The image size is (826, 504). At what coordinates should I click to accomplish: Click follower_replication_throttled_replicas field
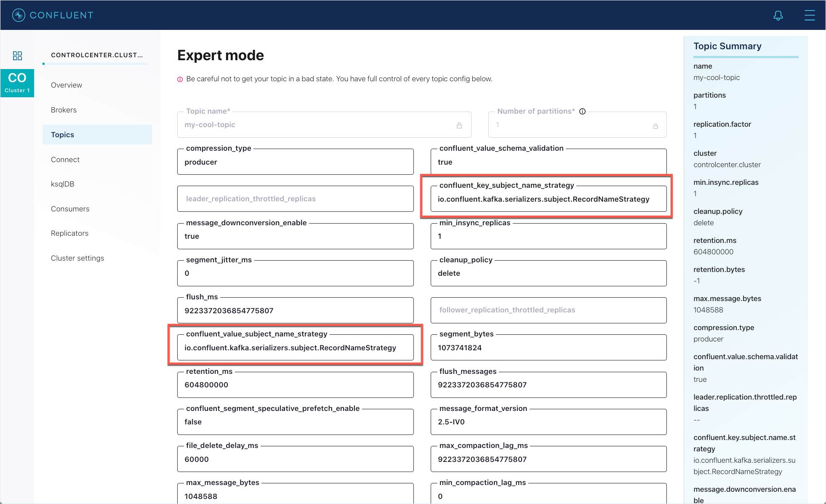pyautogui.click(x=549, y=310)
